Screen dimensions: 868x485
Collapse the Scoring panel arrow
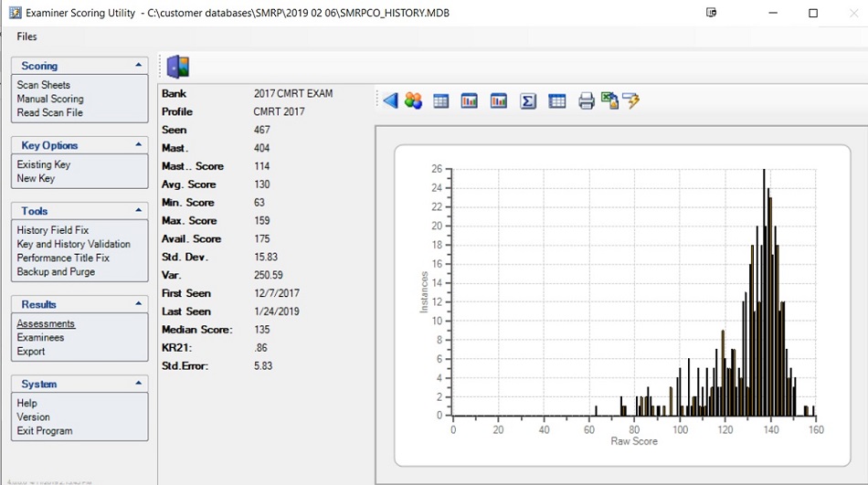click(x=138, y=66)
